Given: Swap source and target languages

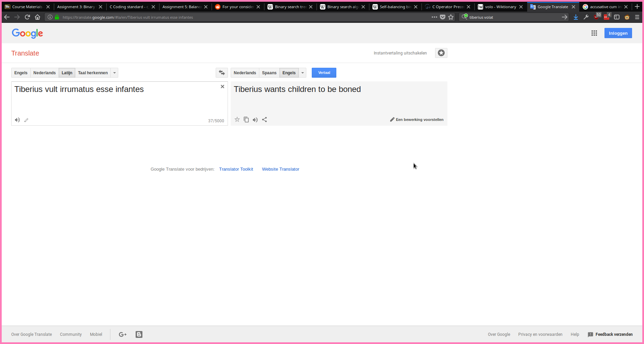Looking at the screenshot, I should point(221,73).
